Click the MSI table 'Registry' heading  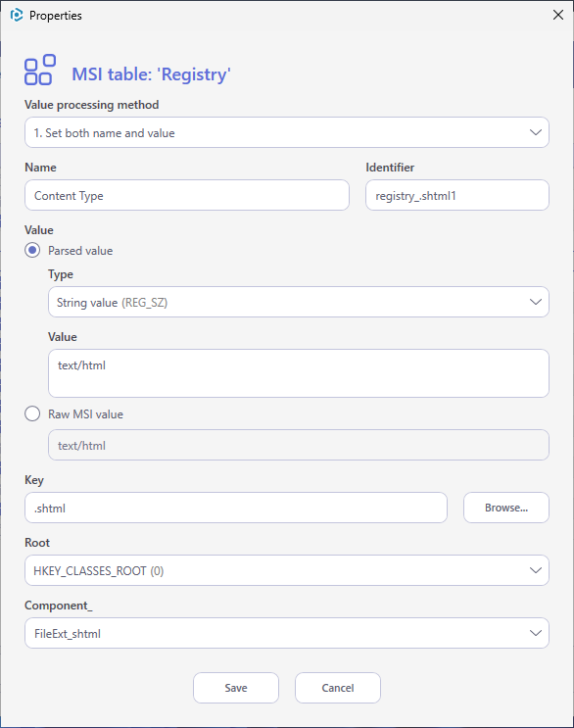coord(151,74)
